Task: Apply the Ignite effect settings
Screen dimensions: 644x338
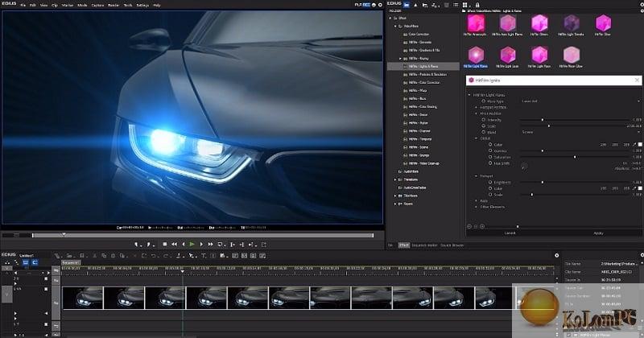Action: (x=598, y=233)
